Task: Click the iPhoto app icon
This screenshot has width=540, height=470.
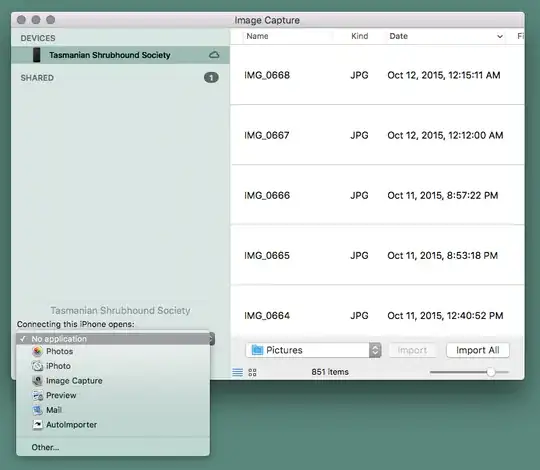Action: [x=37, y=366]
